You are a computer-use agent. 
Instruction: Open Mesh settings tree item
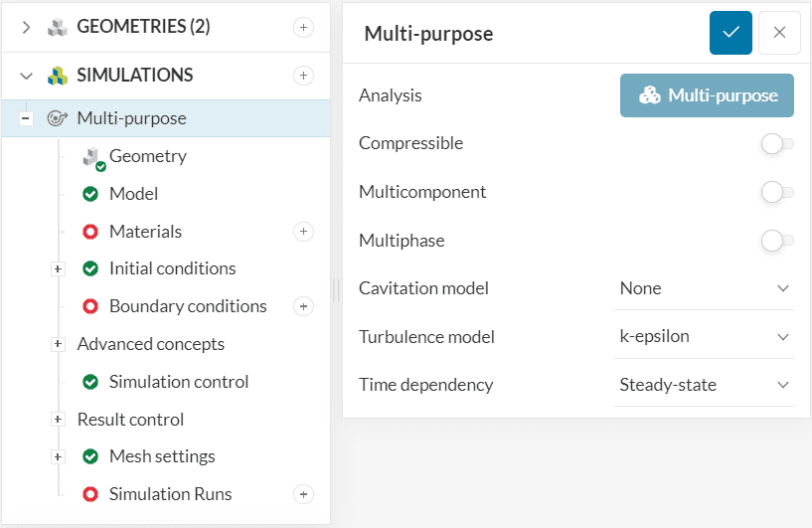[161, 456]
